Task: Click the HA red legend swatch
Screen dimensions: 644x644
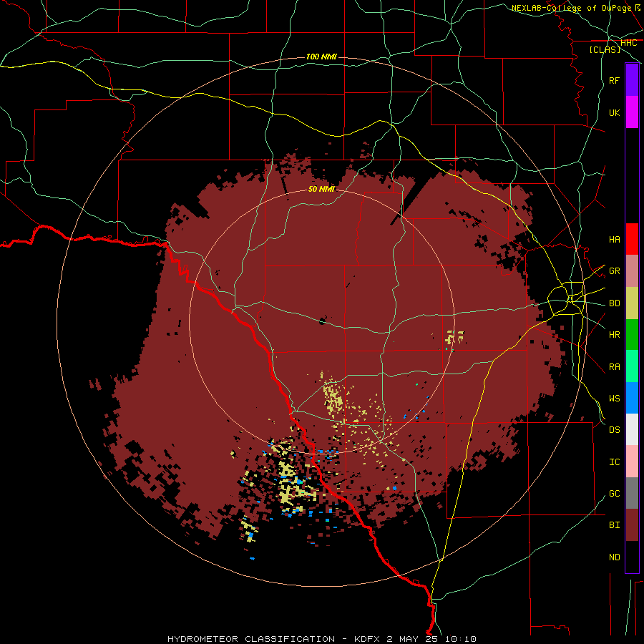Action: click(x=632, y=239)
